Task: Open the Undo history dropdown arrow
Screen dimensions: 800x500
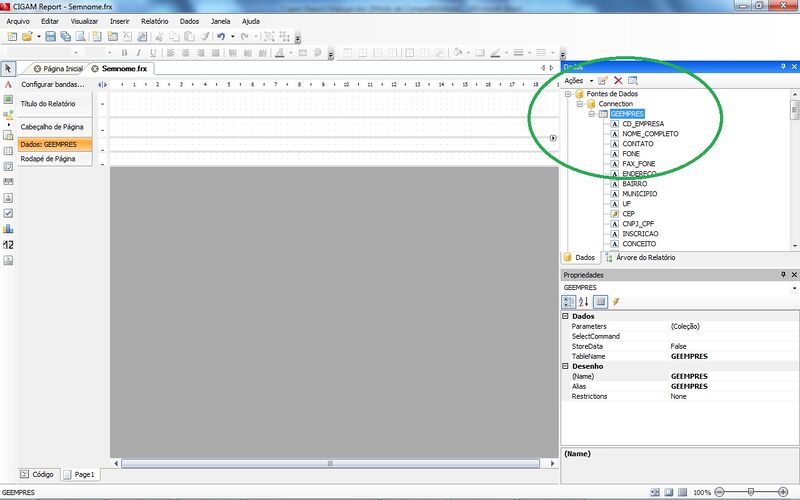Action: 232,37
